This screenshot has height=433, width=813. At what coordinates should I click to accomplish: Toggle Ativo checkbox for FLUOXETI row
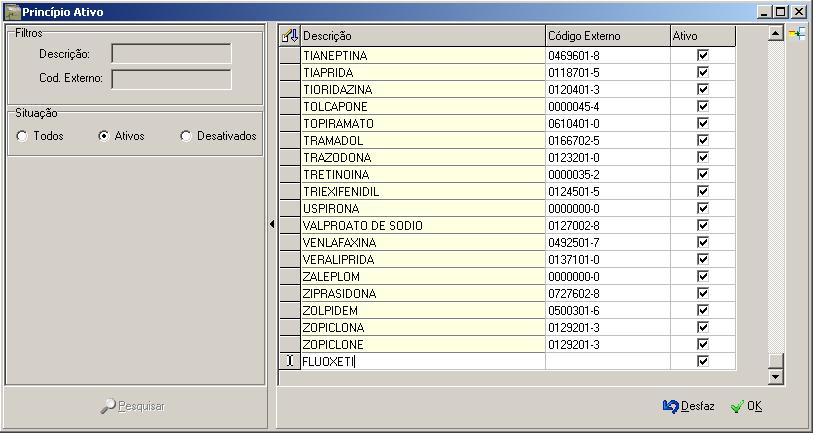[x=703, y=361]
